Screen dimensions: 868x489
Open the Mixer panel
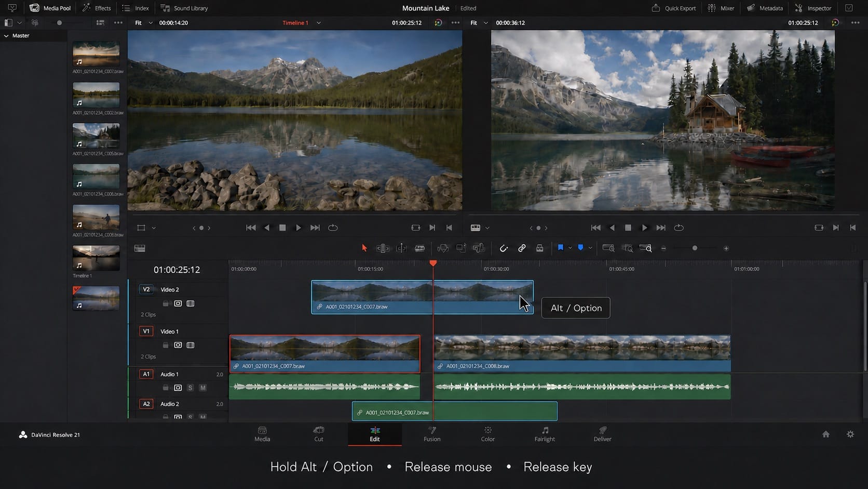click(x=721, y=8)
